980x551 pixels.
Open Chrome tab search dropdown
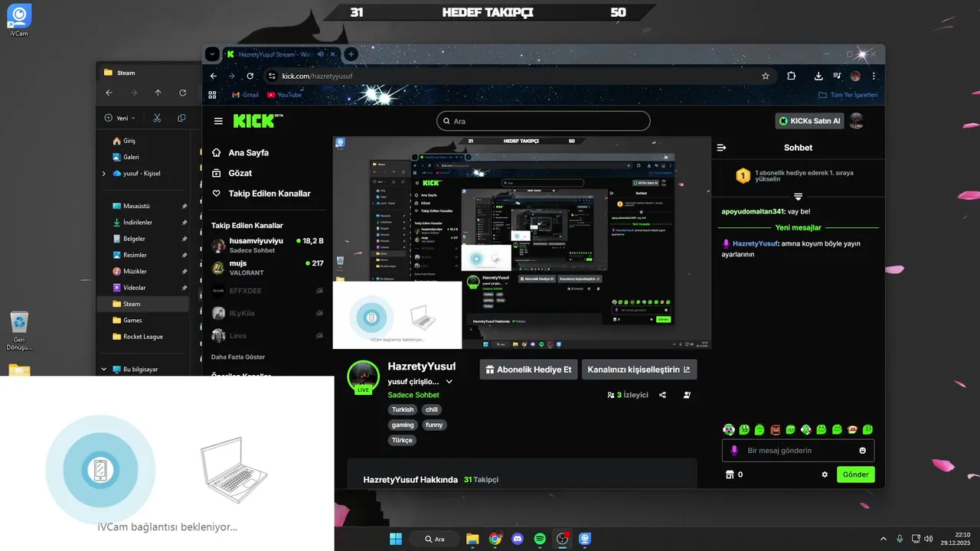click(212, 54)
